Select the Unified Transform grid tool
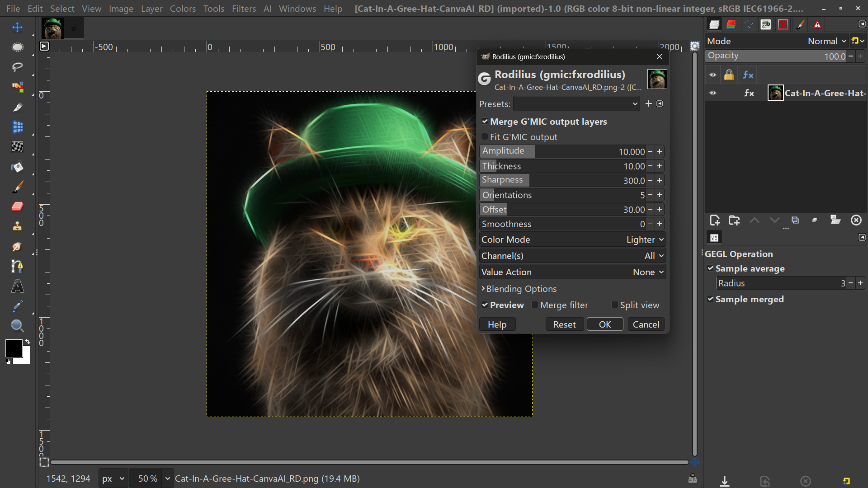The height and width of the screenshot is (488, 868). [17, 127]
